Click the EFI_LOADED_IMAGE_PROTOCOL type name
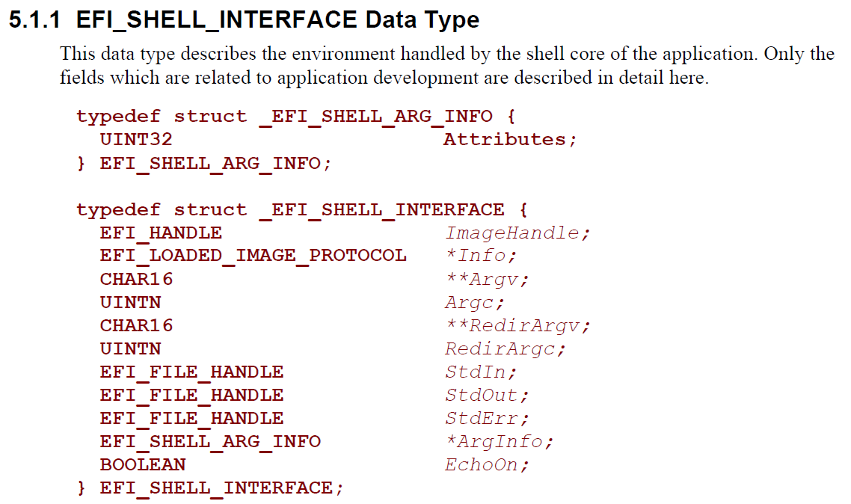This screenshot has height=504, width=851. coord(253,256)
